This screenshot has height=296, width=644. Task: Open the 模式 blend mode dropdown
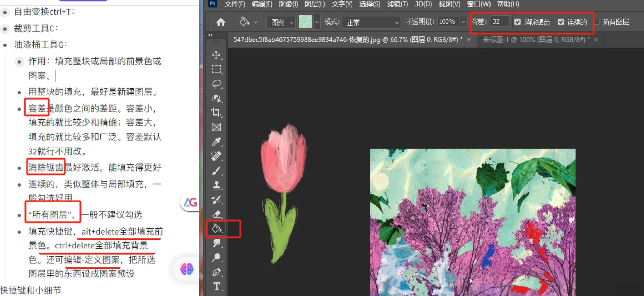point(371,22)
